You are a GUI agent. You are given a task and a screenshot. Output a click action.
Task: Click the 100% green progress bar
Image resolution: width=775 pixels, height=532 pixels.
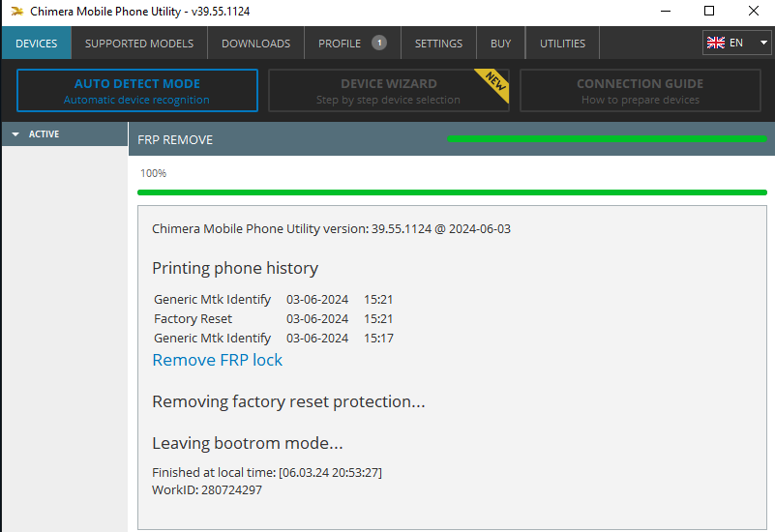[x=452, y=192]
